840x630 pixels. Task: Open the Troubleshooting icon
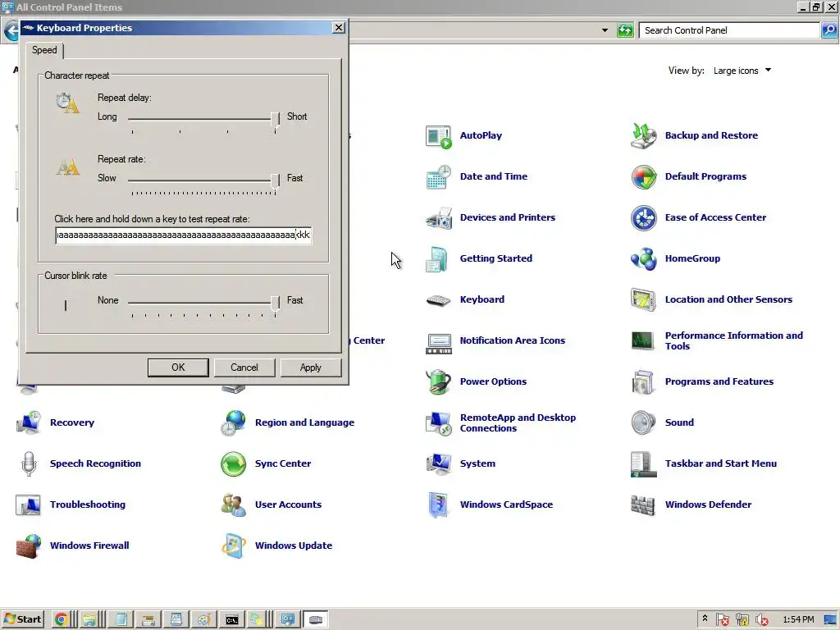[x=29, y=504]
